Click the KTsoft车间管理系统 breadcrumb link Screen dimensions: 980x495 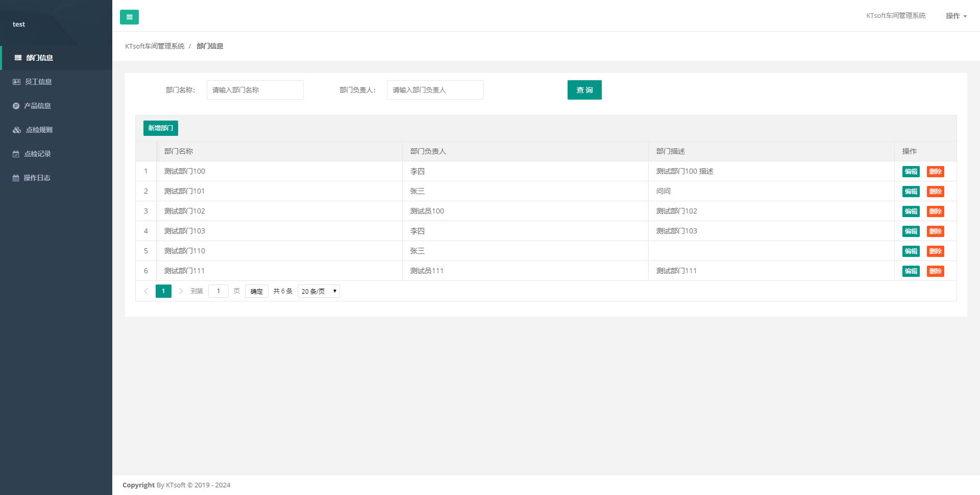pyautogui.click(x=155, y=46)
